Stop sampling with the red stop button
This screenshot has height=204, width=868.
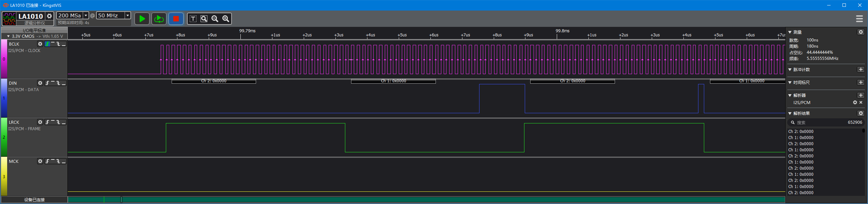(x=176, y=19)
